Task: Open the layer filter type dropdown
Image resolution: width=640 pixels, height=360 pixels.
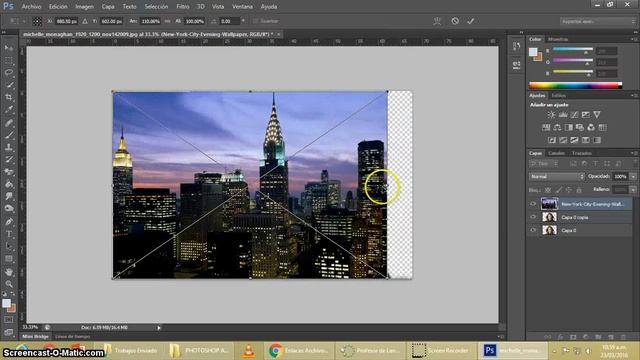Action: click(x=543, y=164)
